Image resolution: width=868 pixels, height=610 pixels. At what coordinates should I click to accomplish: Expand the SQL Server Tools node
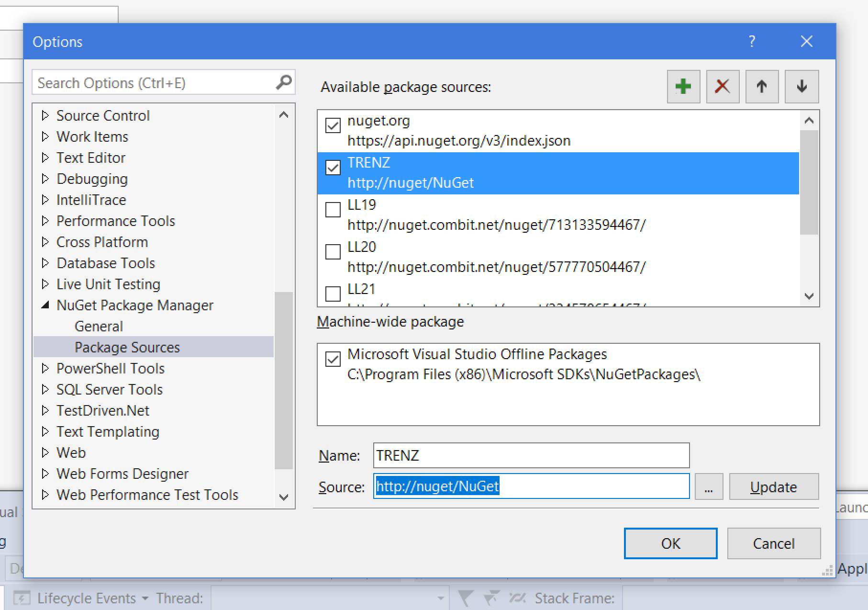(45, 389)
